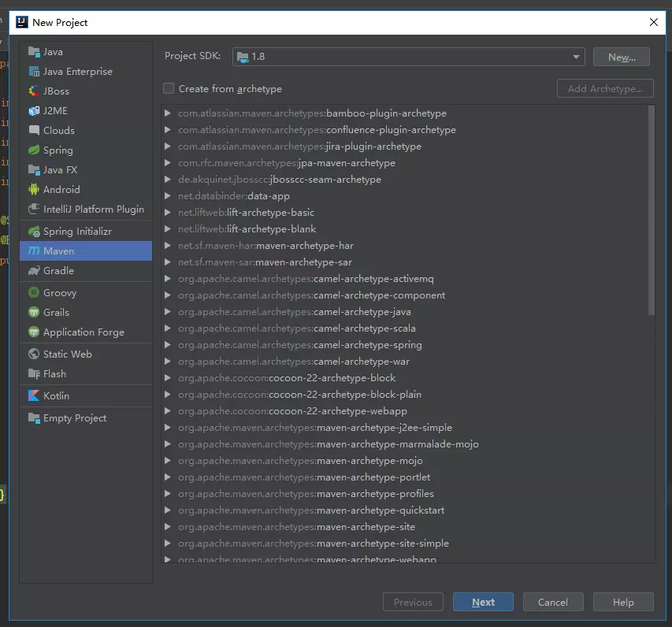
Task: Open Help for New Project
Action: (623, 602)
